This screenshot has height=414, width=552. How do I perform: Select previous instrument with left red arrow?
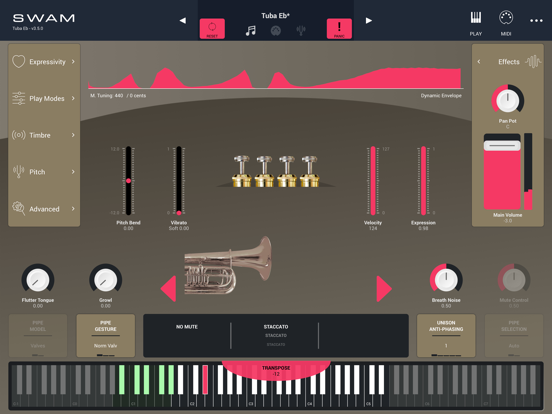point(168,289)
